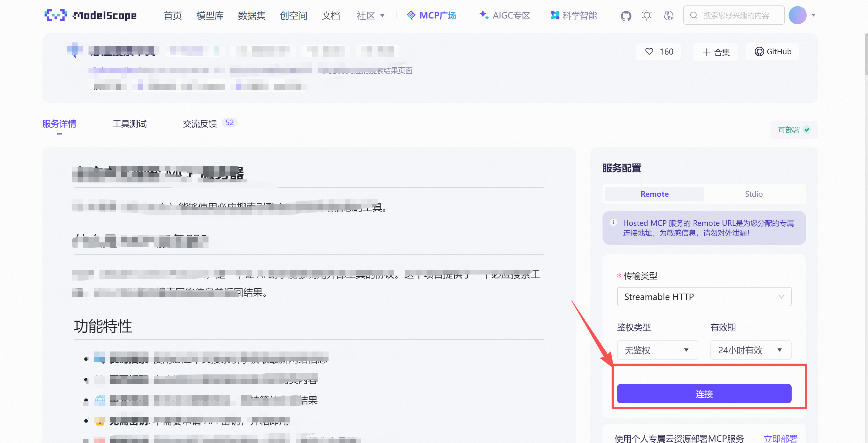Toggle the 可部署 deployable status badge
868x443 pixels.
[793, 130]
